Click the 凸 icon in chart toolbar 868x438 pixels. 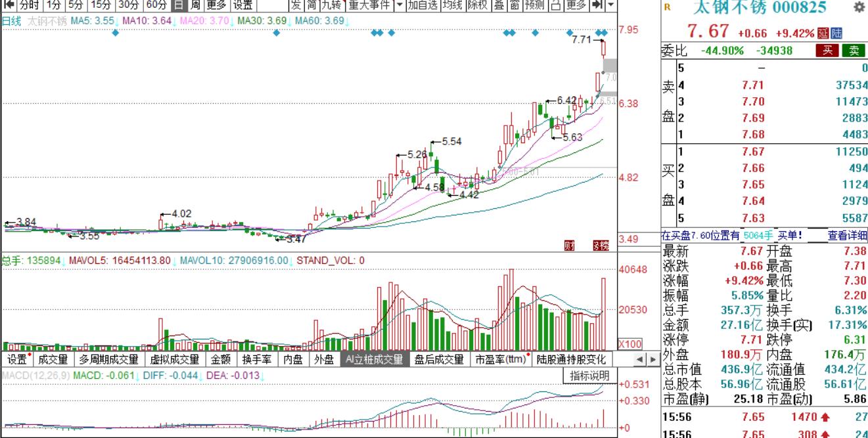point(556,5)
